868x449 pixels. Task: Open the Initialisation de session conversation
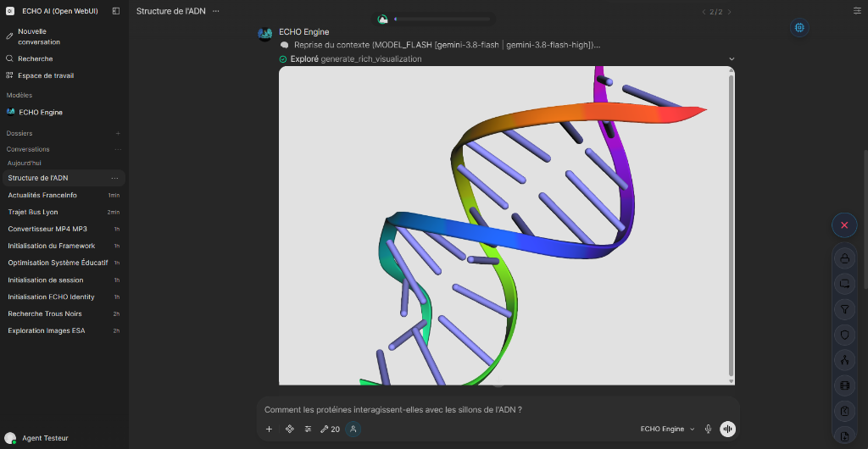(64, 280)
